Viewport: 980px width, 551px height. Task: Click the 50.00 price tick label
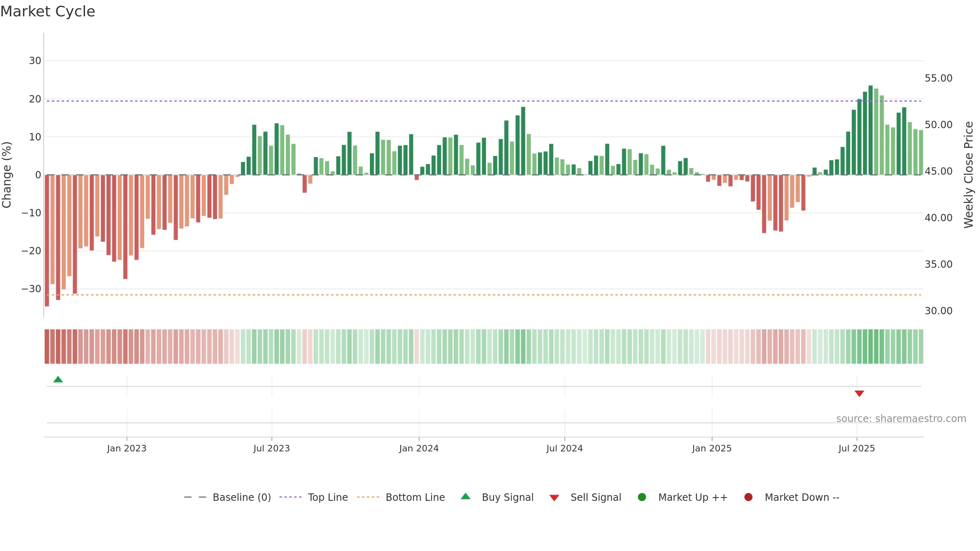(x=938, y=124)
